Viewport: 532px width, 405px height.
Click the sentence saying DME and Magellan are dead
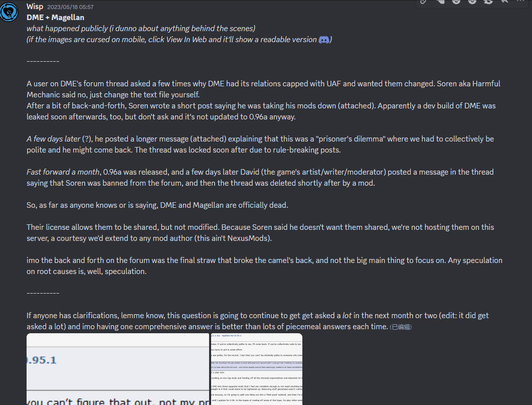(157, 205)
